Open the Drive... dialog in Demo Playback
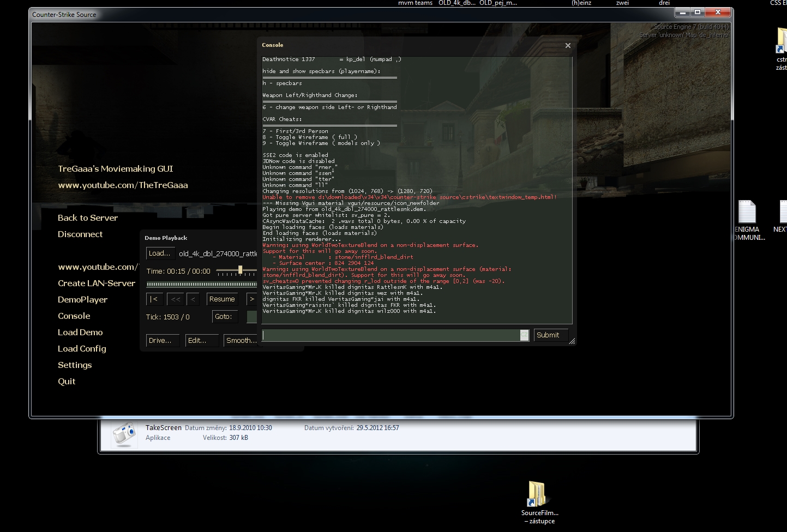 pyautogui.click(x=163, y=341)
